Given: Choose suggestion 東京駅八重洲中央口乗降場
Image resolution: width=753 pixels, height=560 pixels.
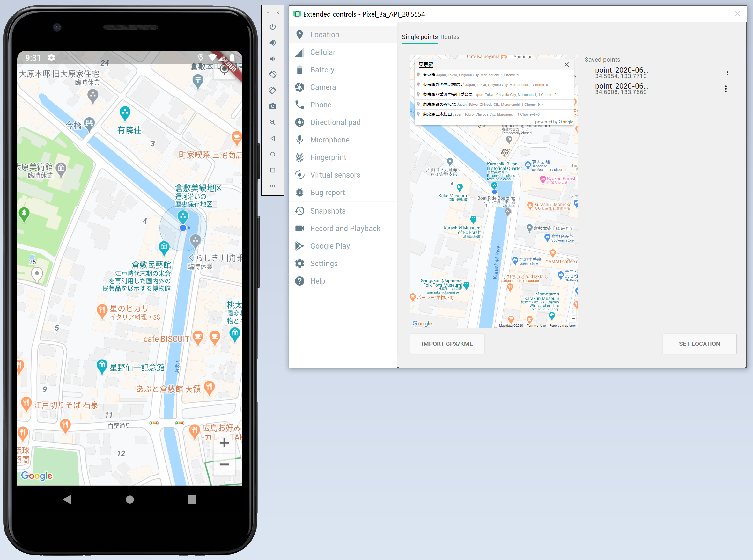Looking at the screenshot, I should [x=494, y=95].
